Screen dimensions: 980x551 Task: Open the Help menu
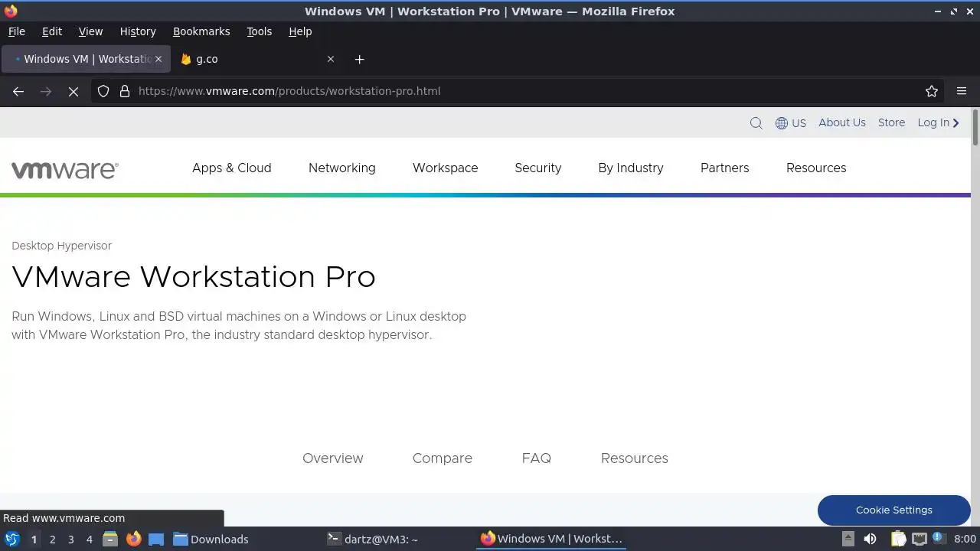click(x=300, y=31)
